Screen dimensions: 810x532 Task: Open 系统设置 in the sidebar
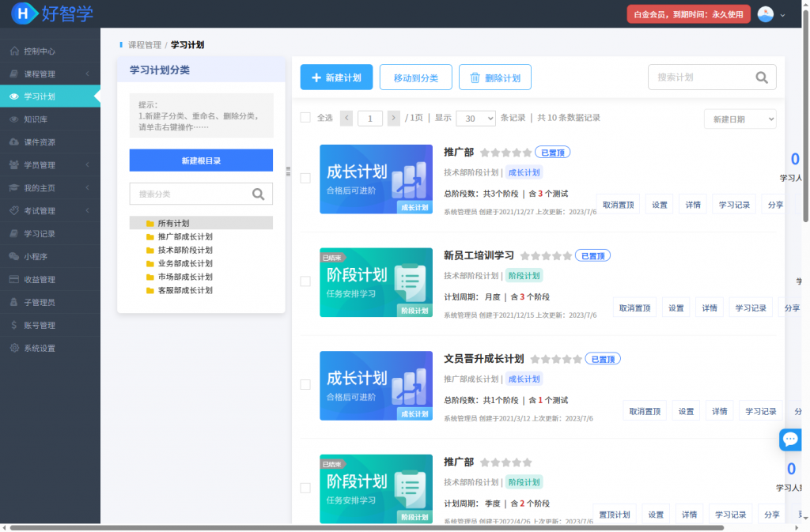click(x=50, y=348)
